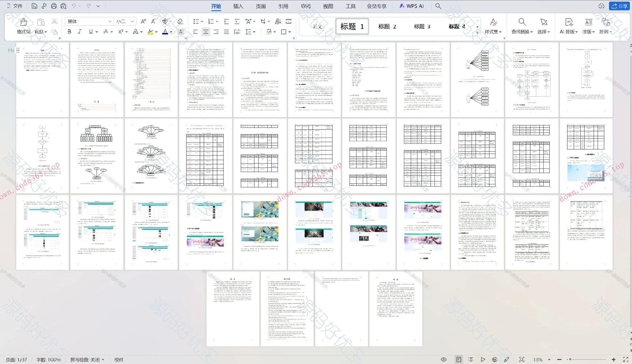Click the increase font size icon
The image size is (632, 364).
tap(143, 21)
